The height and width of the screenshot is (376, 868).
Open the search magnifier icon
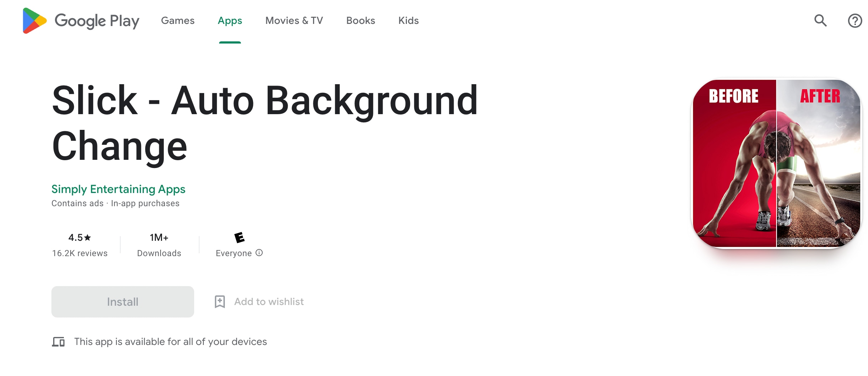pyautogui.click(x=820, y=21)
